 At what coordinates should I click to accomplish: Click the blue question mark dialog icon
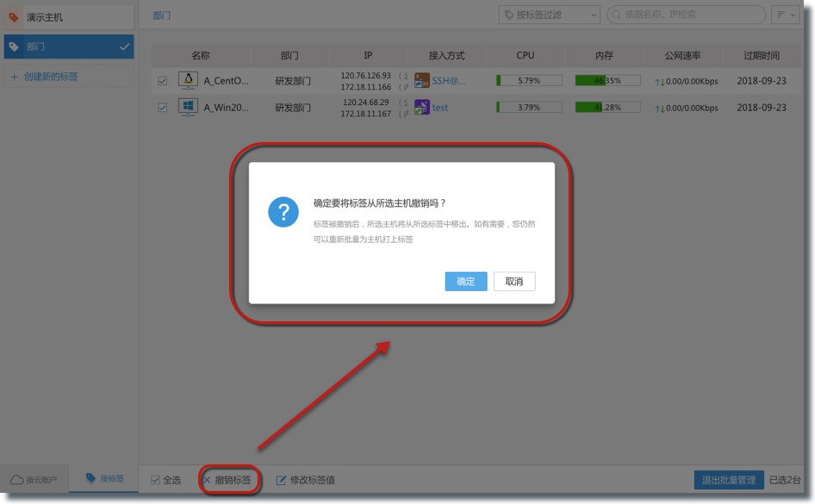pos(283,212)
